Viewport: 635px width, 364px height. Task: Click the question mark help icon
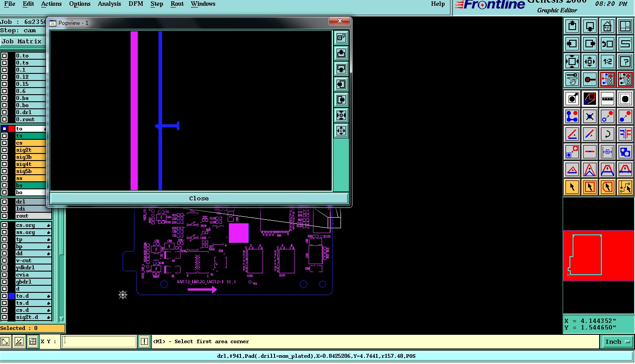click(625, 61)
